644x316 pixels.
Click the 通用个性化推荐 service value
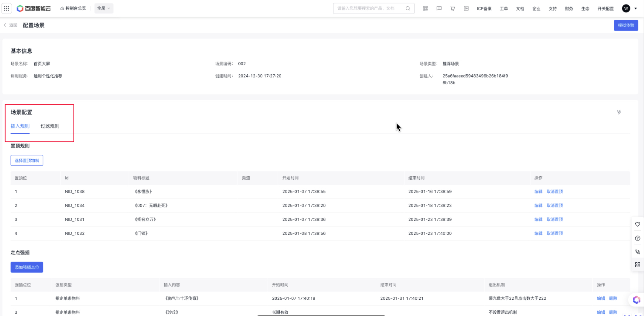click(48, 76)
